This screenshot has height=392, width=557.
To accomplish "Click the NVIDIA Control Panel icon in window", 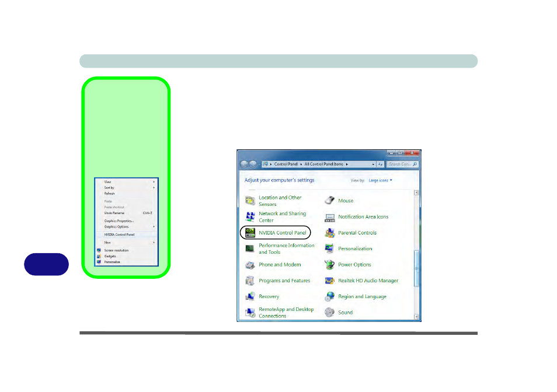I will [250, 233].
